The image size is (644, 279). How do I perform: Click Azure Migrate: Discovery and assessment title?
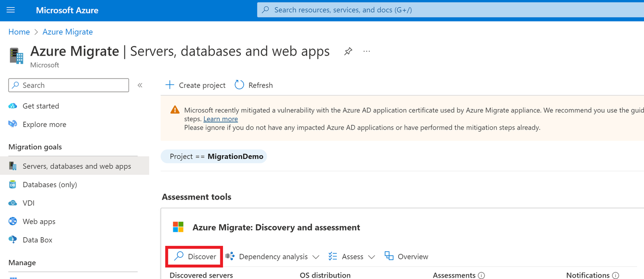276,227
